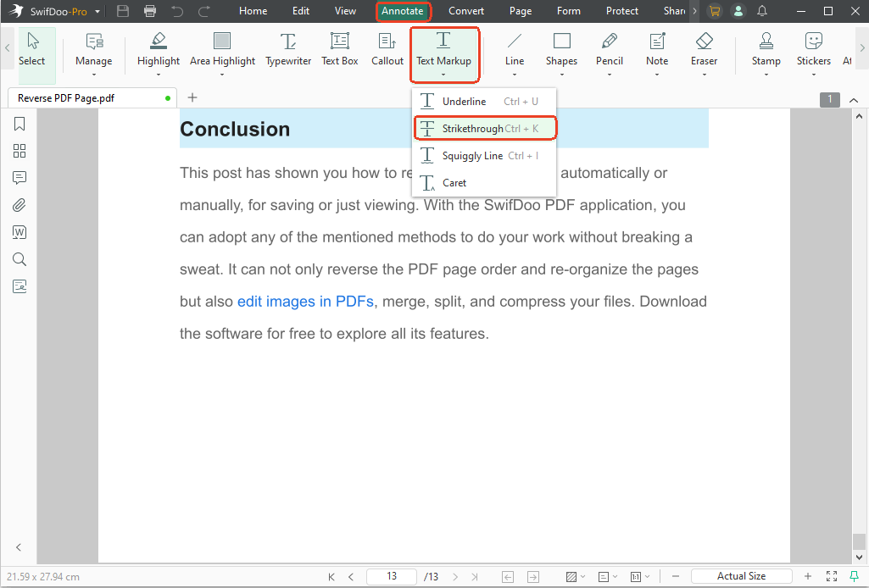
Task: Pick the Typewriter tool
Action: tap(288, 50)
